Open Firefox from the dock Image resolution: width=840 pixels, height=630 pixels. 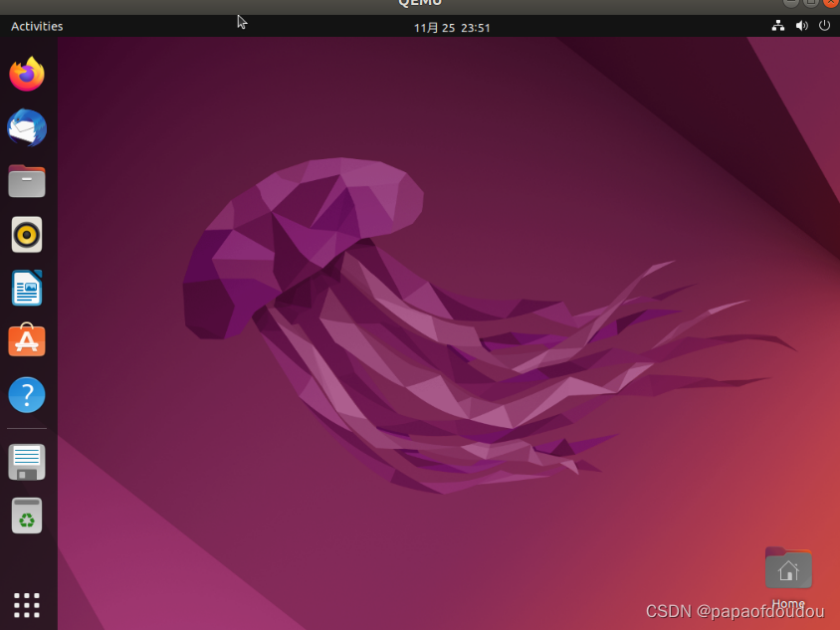point(27,74)
